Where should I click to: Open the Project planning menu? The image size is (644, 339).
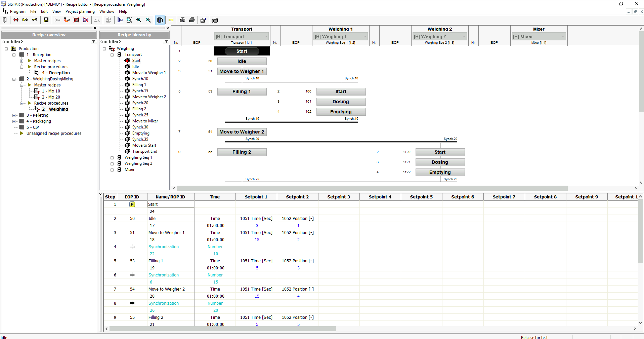point(80,11)
